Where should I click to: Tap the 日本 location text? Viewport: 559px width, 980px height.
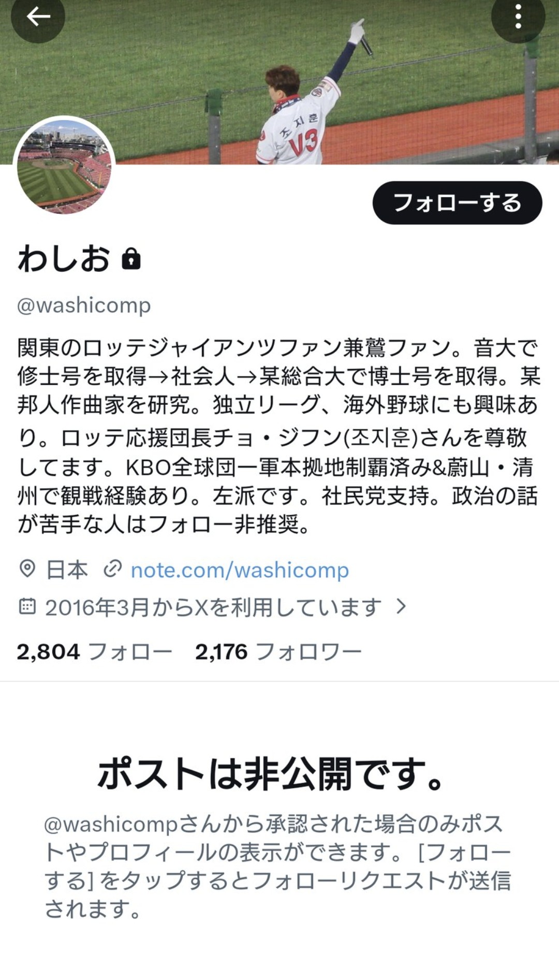[67, 569]
